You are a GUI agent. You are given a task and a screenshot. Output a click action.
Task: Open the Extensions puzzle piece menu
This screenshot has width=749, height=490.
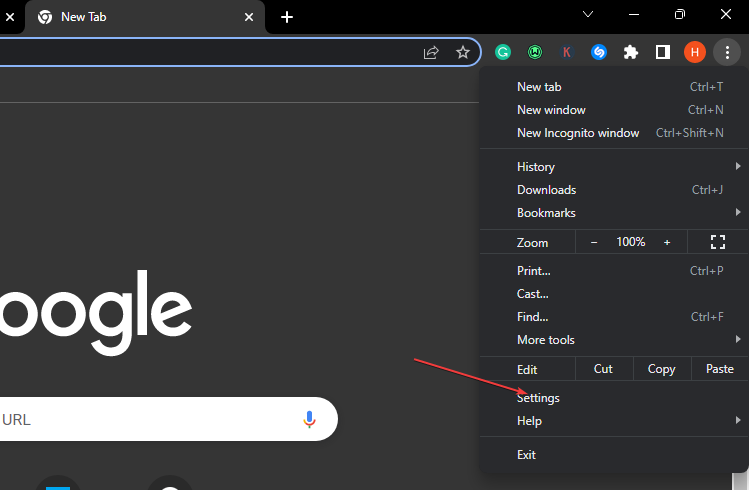[631, 52]
